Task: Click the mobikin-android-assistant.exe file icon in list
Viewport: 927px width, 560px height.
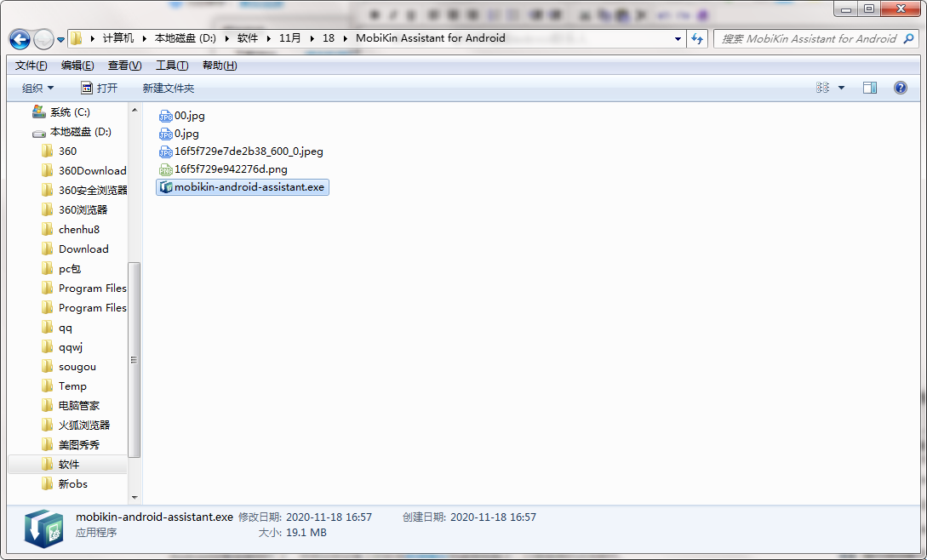Action: pyautogui.click(x=165, y=187)
